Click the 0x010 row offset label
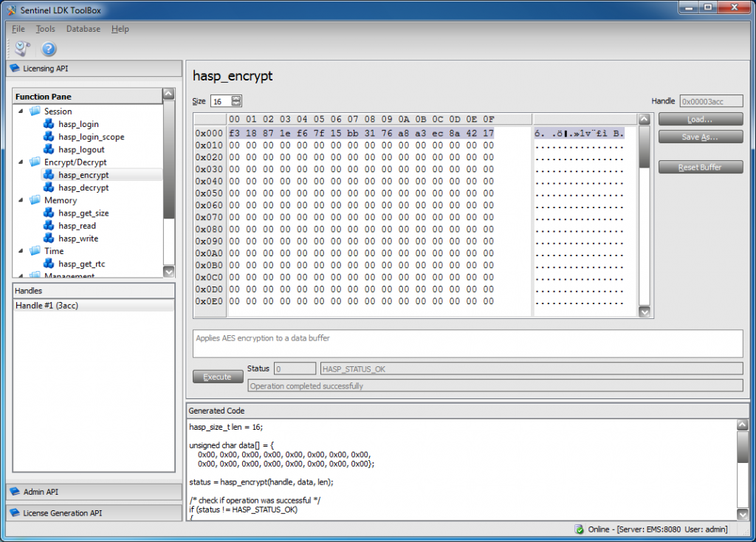This screenshot has width=756, height=542. 209,145
